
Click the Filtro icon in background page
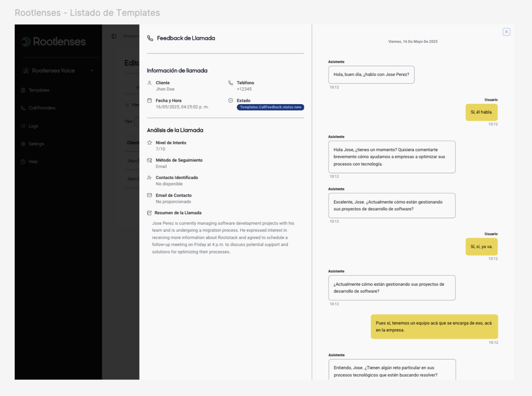pos(127,105)
